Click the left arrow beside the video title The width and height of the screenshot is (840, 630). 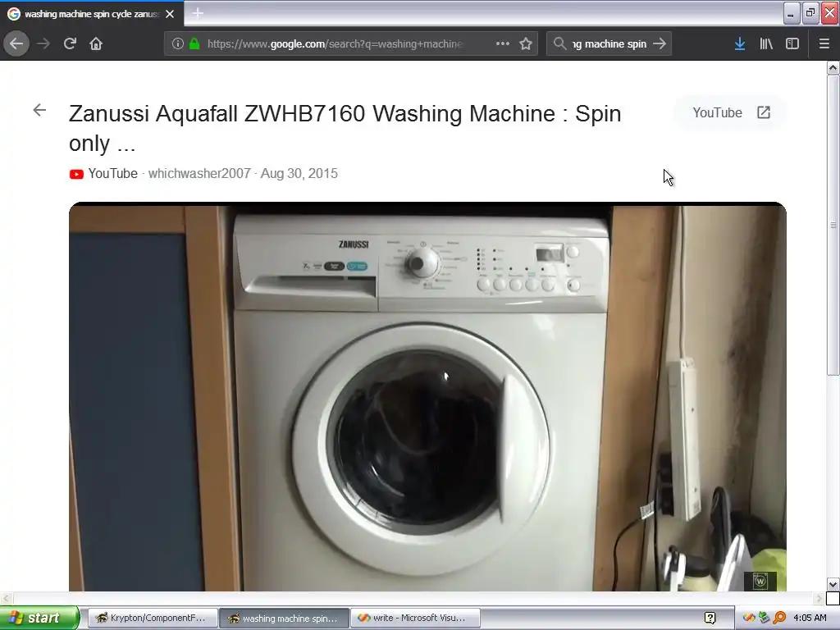click(x=39, y=111)
